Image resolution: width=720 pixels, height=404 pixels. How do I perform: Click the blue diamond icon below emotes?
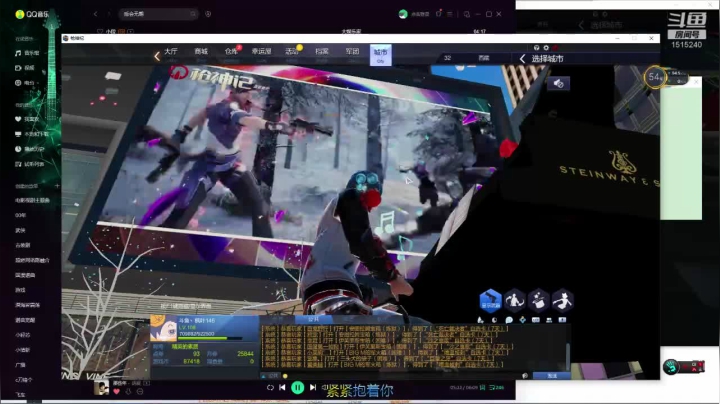coord(522,320)
